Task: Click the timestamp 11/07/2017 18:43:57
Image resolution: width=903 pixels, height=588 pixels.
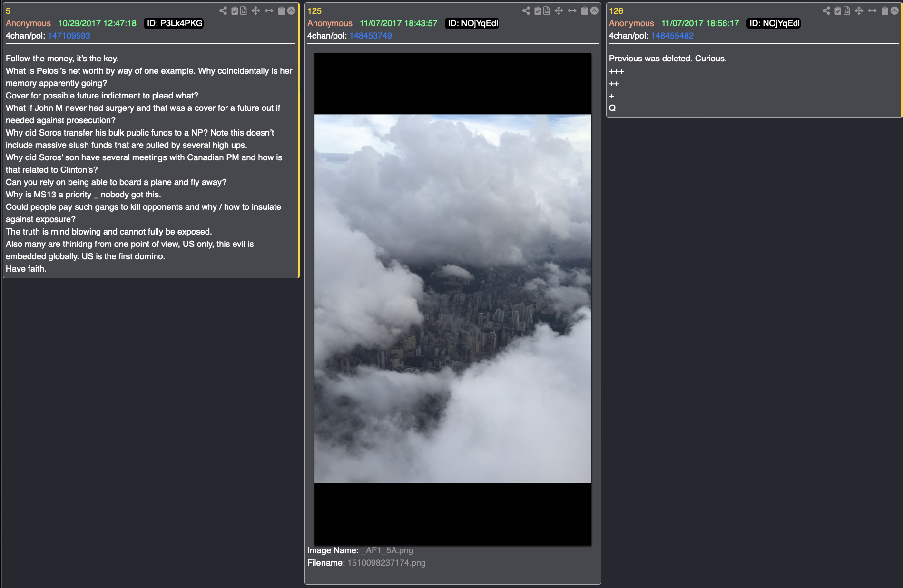Action: click(398, 23)
